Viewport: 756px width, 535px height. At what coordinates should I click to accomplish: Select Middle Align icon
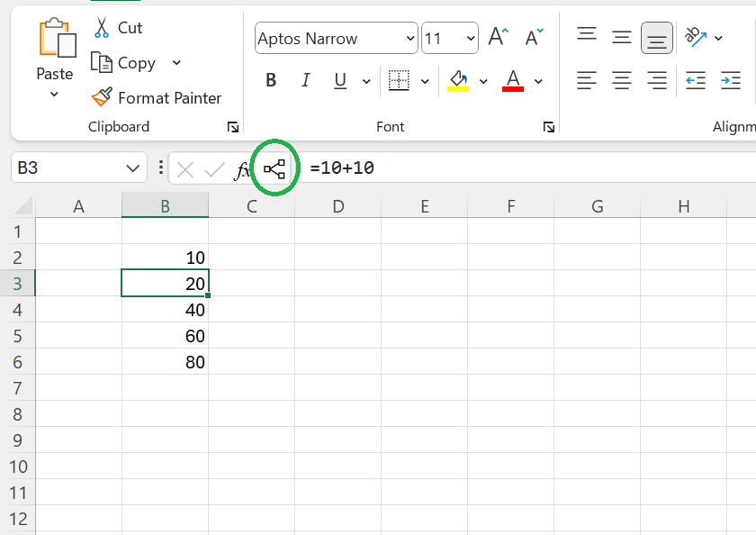coord(622,37)
